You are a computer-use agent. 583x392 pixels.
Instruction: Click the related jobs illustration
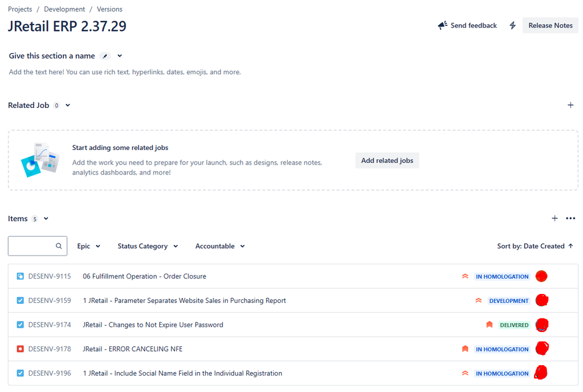(x=40, y=160)
